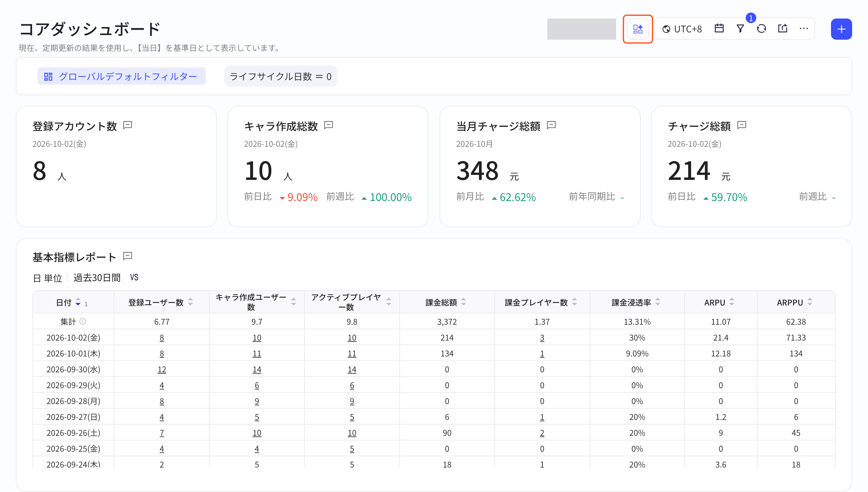Sort by キャラ作成ユーザー数 column
Viewport: 868px width, 492px height.
coord(294,302)
